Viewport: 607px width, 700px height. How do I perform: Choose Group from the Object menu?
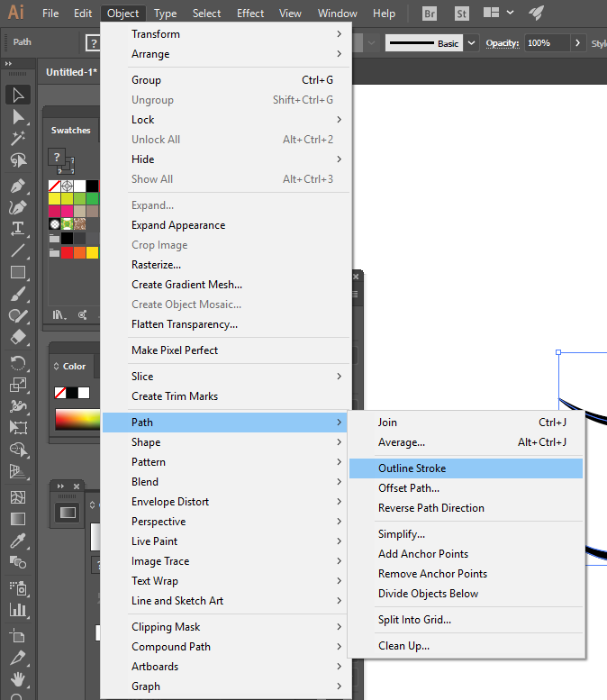[226, 80]
